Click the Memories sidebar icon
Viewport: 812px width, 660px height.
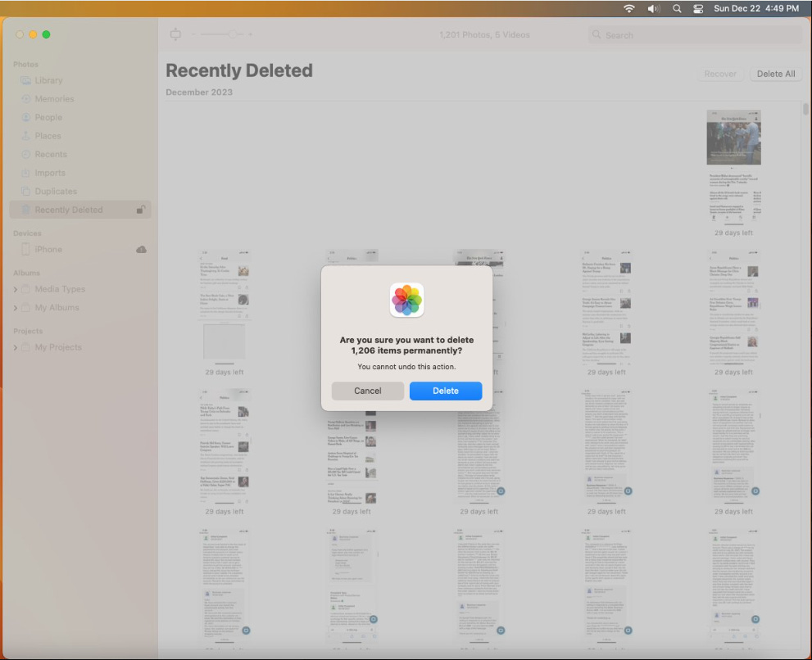coord(25,99)
